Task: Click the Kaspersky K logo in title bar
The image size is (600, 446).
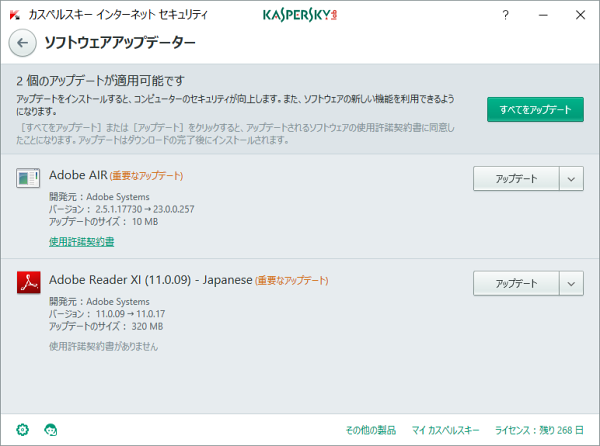Action: pyautogui.click(x=15, y=15)
